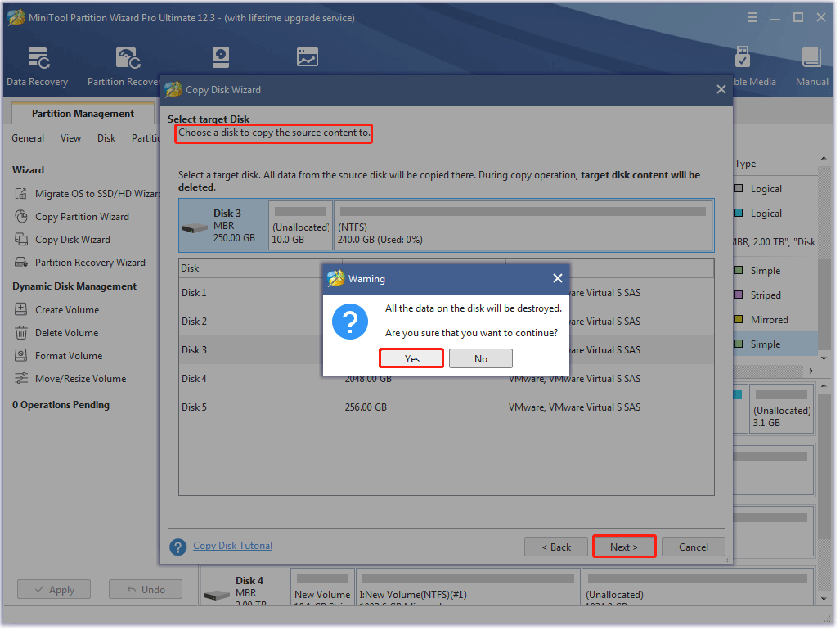
Task: Click the disk clone toolbar icon
Action: tap(222, 58)
